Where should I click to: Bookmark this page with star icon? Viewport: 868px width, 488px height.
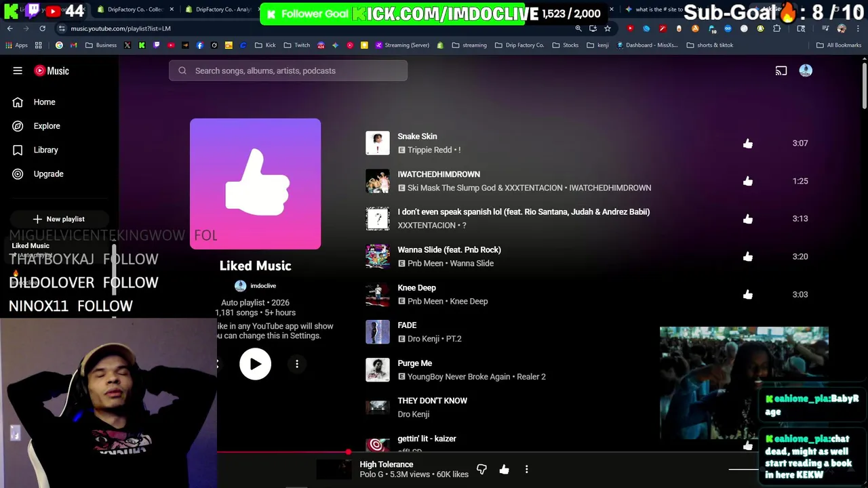(x=608, y=28)
